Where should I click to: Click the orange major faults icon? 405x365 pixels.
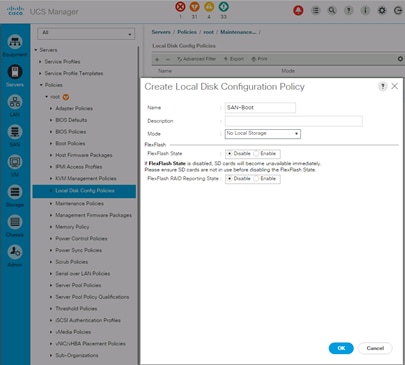pyautogui.click(x=194, y=7)
